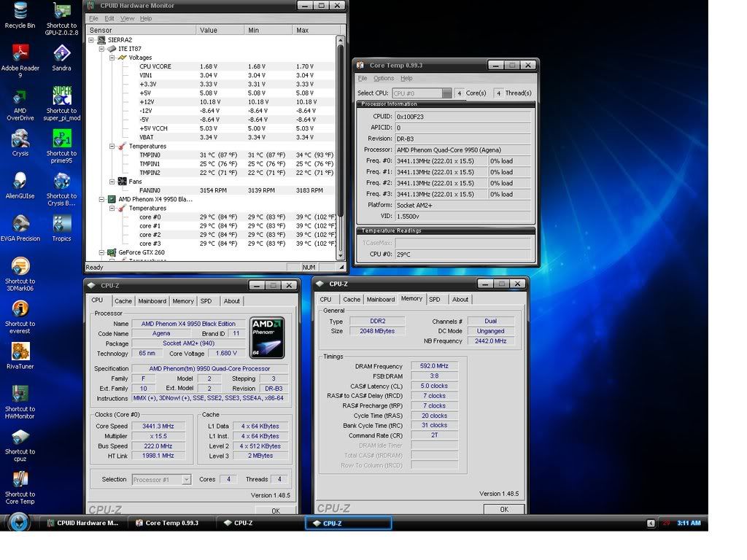
Task: Launch Adobe Reader 9 from desktop
Action: pos(20,60)
